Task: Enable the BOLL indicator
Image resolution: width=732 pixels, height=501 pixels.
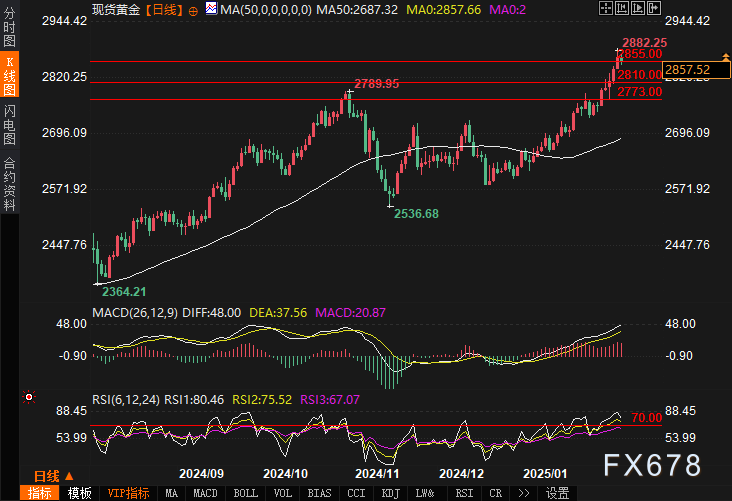Action: coord(245,493)
